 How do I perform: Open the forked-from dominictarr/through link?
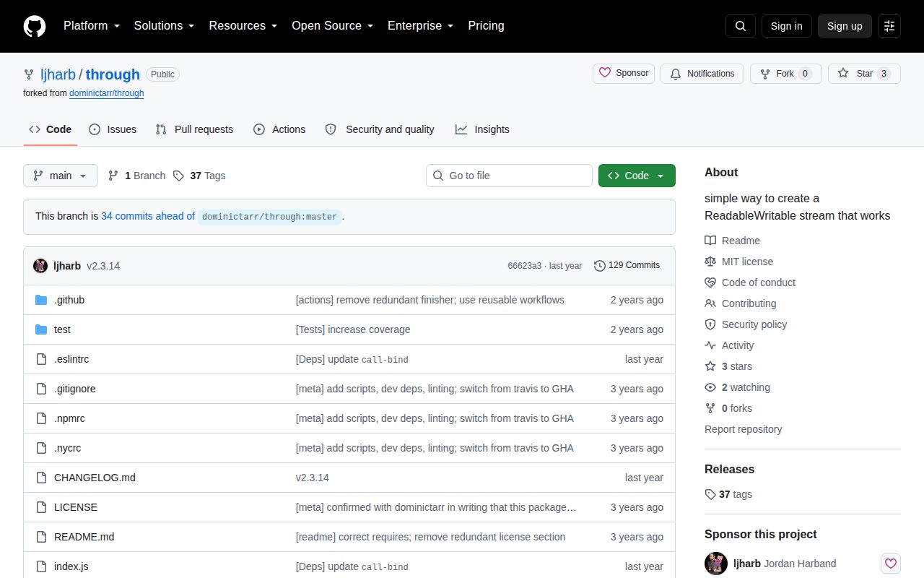coord(107,93)
